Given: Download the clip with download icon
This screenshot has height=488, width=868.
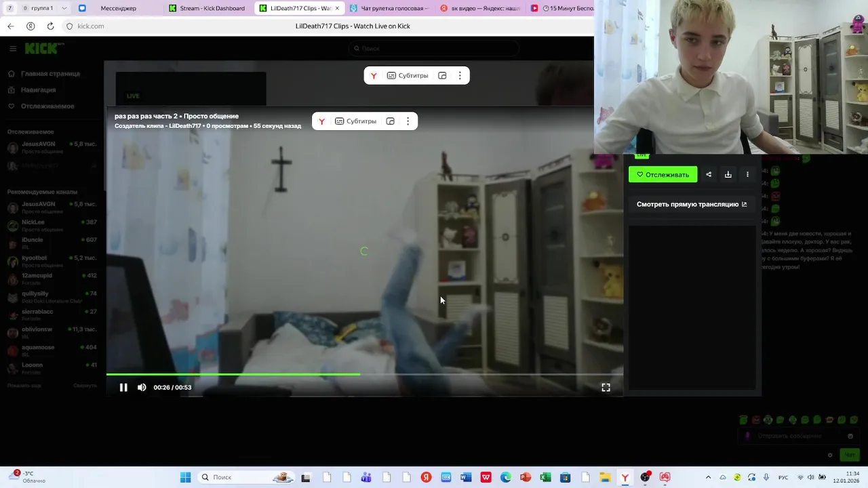Looking at the screenshot, I should point(728,174).
